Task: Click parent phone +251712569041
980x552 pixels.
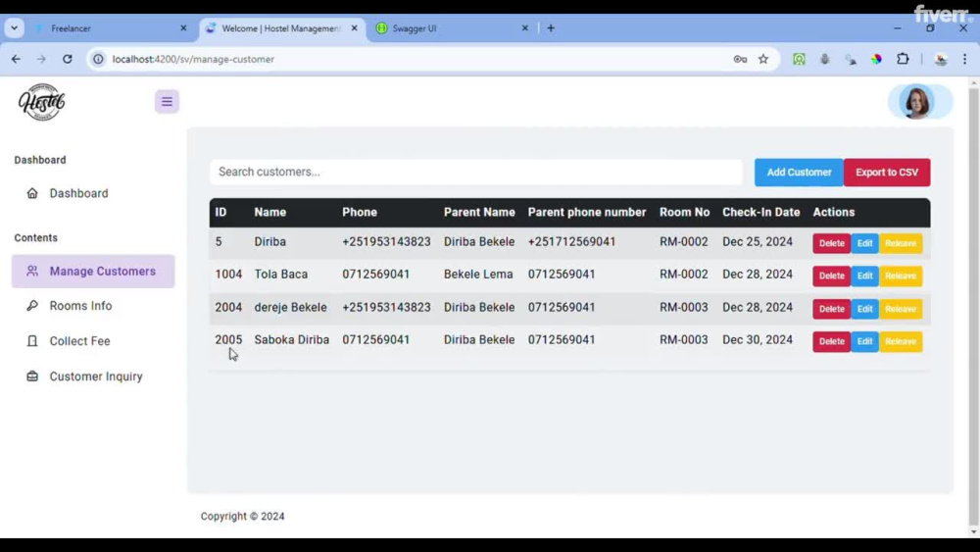Action: (571, 241)
